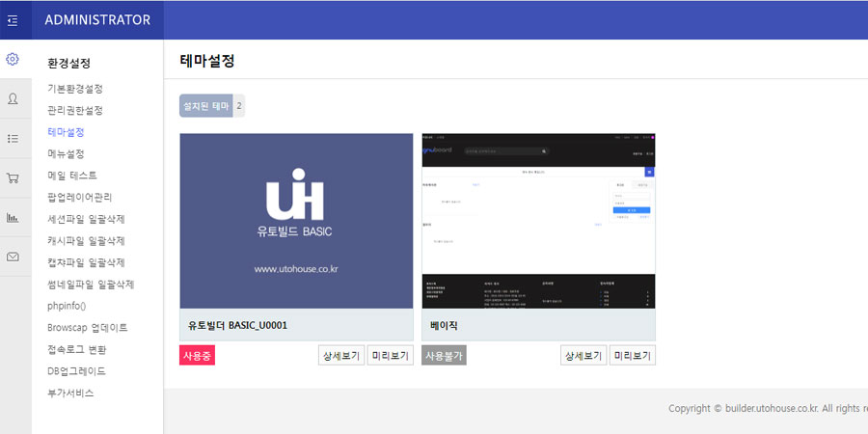This screenshot has width=868, height=434.
Task: Open the member management person icon
Action: (13, 99)
